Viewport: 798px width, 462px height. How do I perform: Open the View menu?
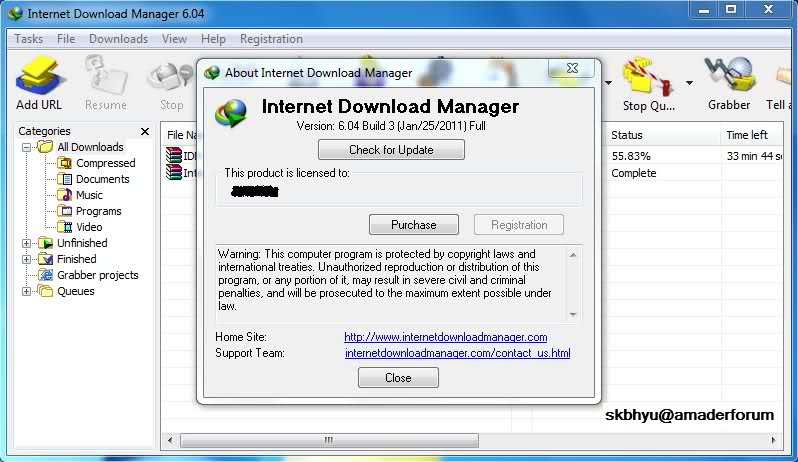(175, 39)
